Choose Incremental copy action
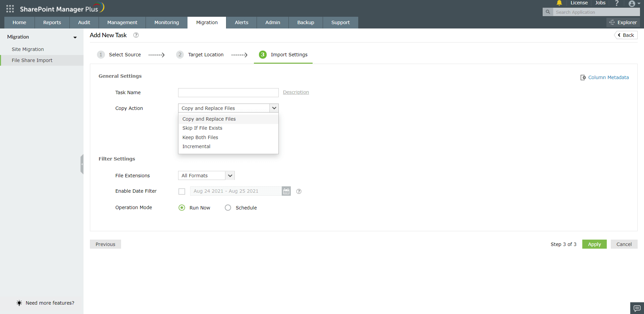The width and height of the screenshot is (644, 314). (x=228, y=146)
